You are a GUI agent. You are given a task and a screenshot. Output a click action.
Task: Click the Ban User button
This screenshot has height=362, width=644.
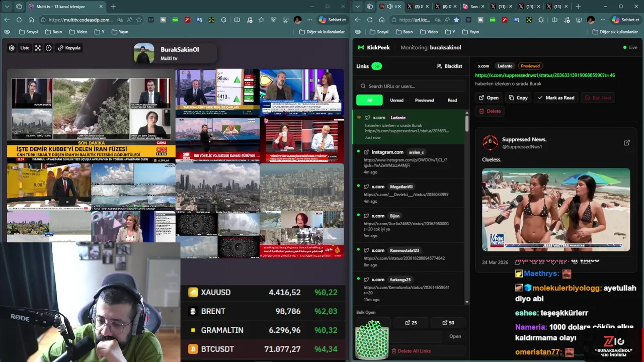click(598, 98)
